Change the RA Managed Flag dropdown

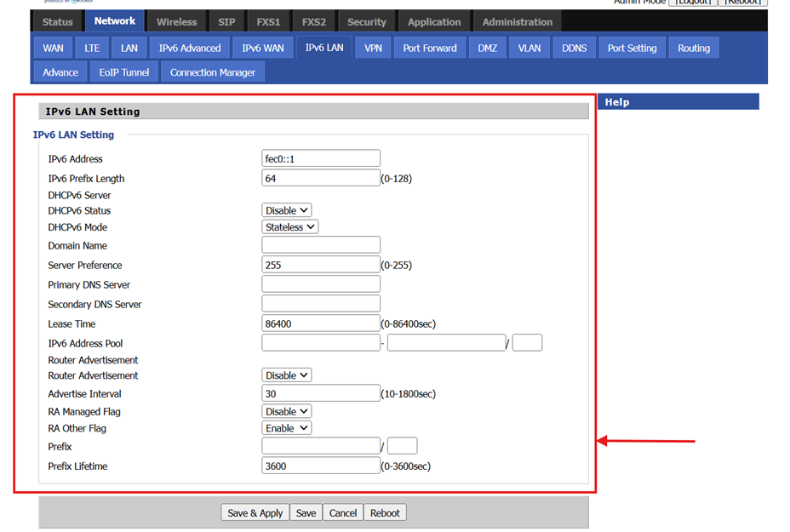(x=286, y=412)
